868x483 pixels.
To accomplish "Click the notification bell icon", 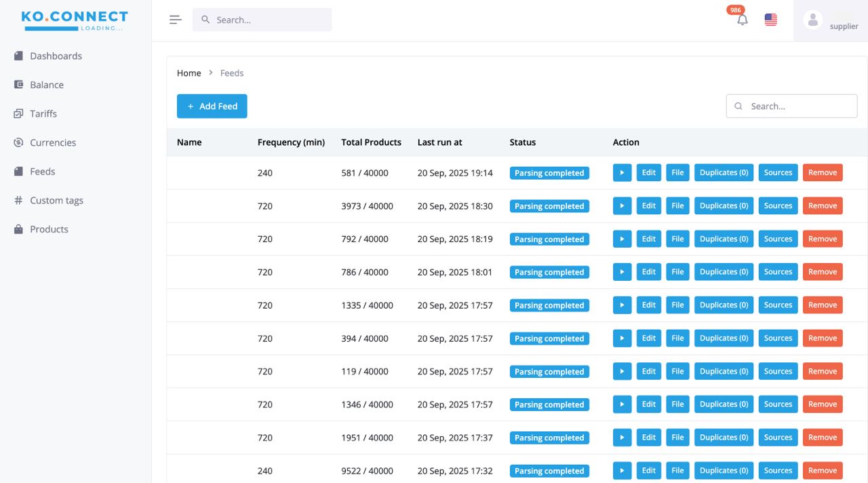I will point(742,20).
